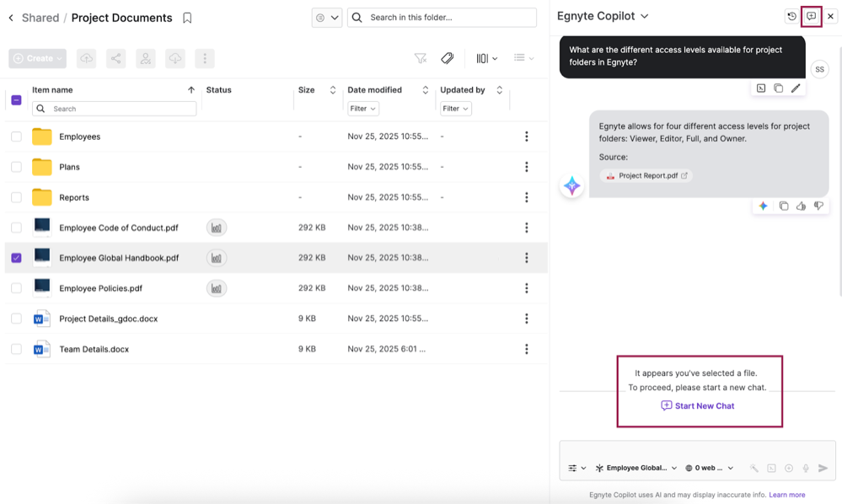The image size is (842, 504).
Task: Copy the Copilot answer text
Action: pos(784,206)
